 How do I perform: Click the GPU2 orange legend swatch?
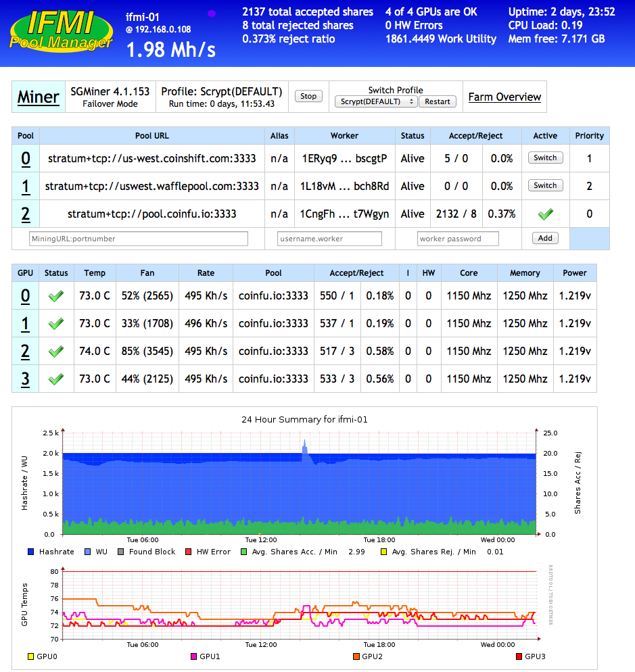(x=356, y=656)
